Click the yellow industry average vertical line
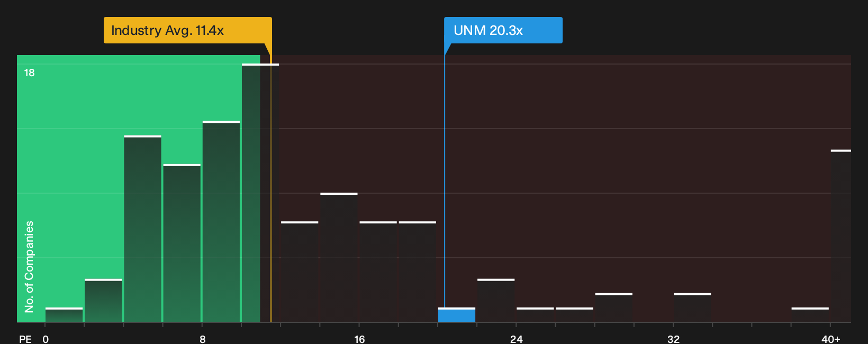The image size is (868, 344). click(x=271, y=188)
